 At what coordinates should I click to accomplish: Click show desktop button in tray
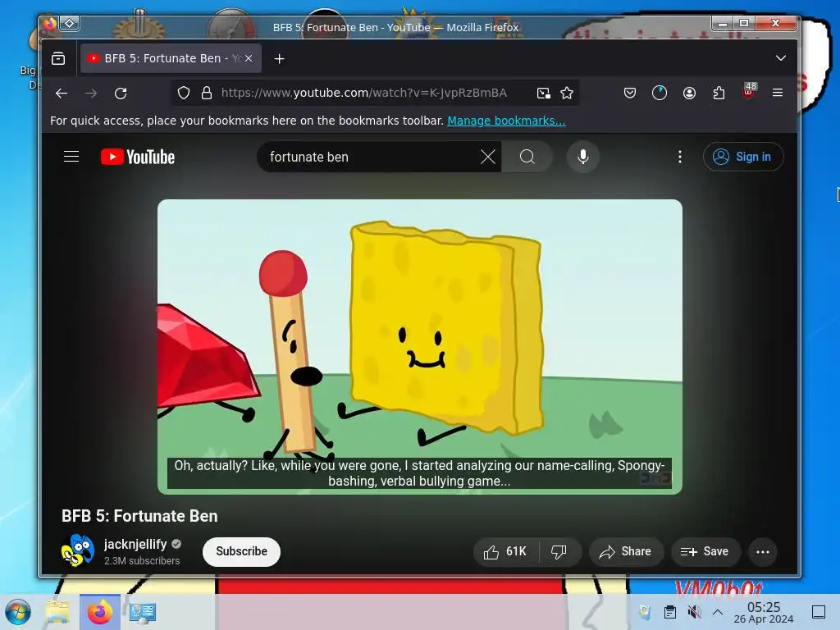pos(819,612)
